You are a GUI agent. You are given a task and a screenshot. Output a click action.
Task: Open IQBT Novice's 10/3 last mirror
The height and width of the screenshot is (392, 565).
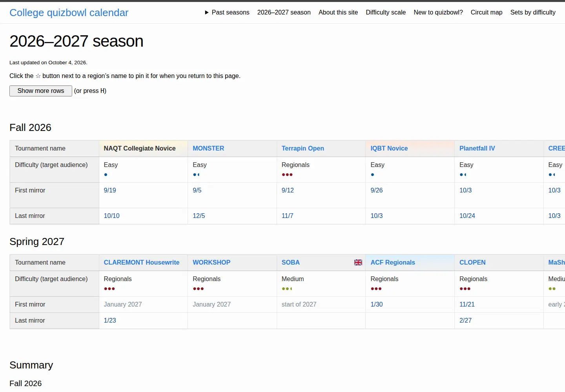click(x=377, y=216)
